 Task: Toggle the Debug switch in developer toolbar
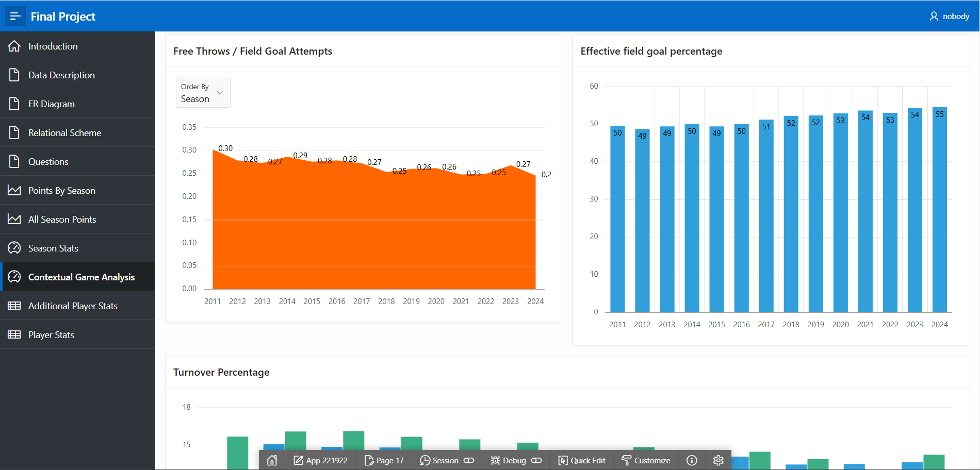(536, 460)
